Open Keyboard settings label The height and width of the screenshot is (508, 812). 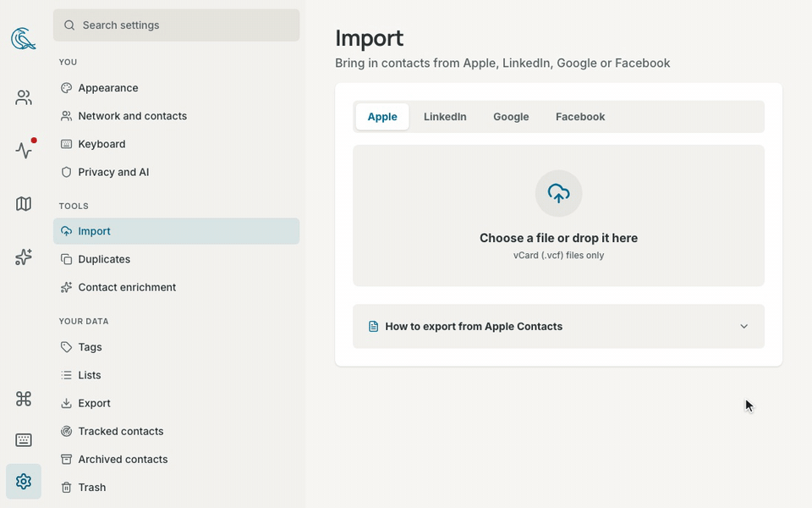[x=101, y=144]
